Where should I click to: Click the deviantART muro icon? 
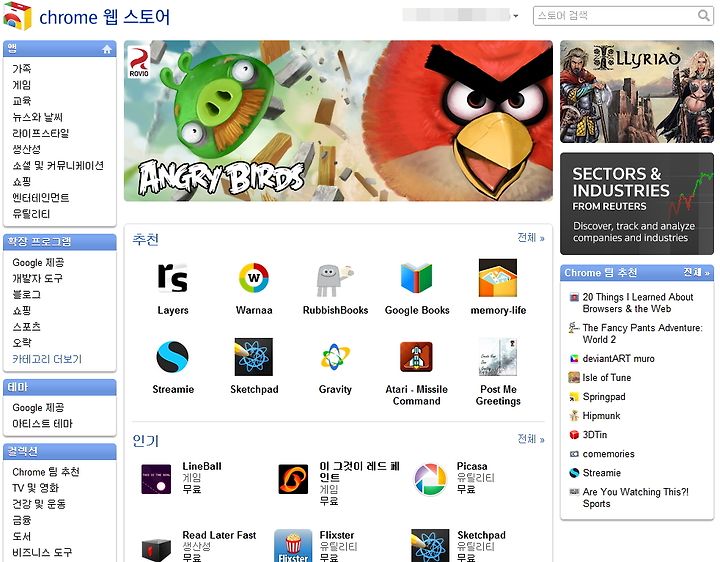(x=574, y=359)
